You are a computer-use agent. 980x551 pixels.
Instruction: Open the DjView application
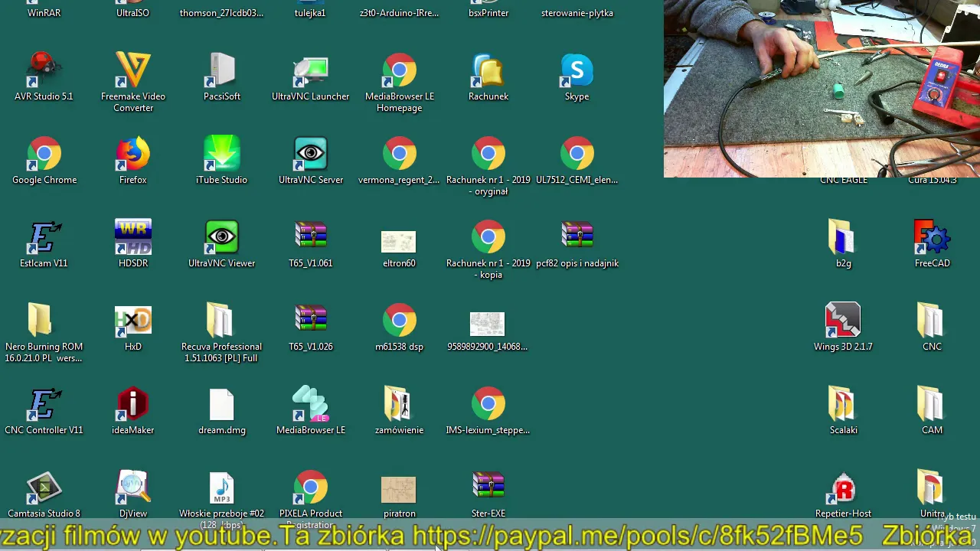point(133,494)
